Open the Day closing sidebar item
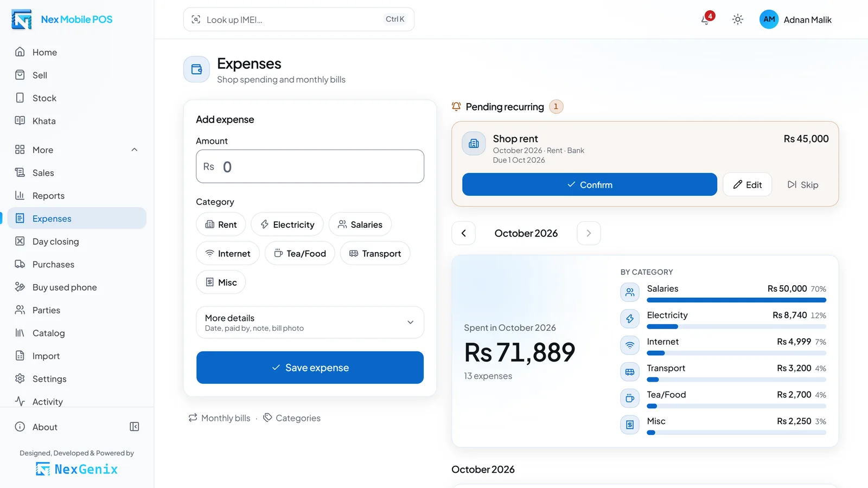This screenshot has height=488, width=868. (77, 241)
